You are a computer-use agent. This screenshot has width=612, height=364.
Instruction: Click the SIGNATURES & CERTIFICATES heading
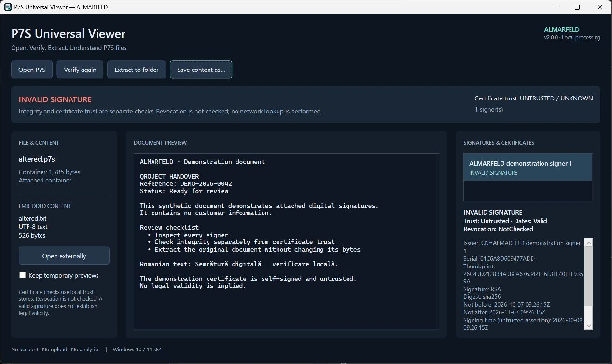pos(499,143)
